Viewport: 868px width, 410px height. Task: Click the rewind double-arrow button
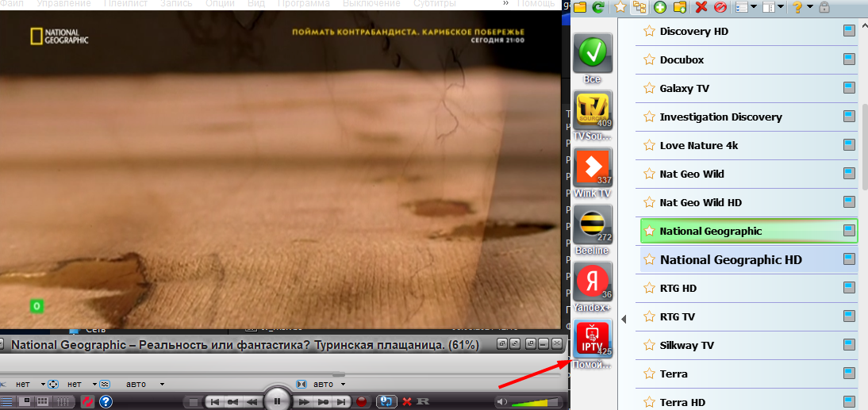[x=252, y=401]
